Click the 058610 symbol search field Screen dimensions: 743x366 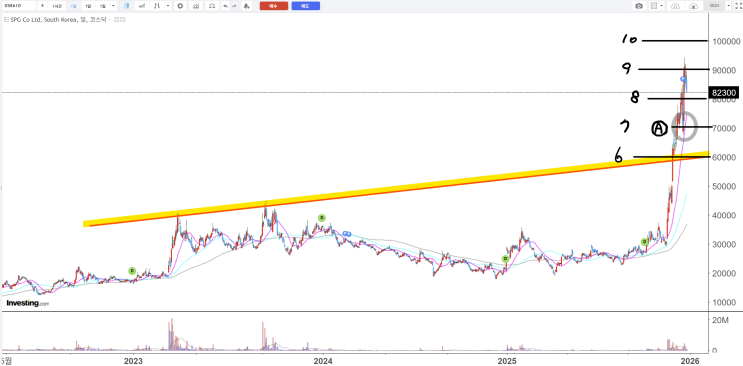click(x=18, y=6)
